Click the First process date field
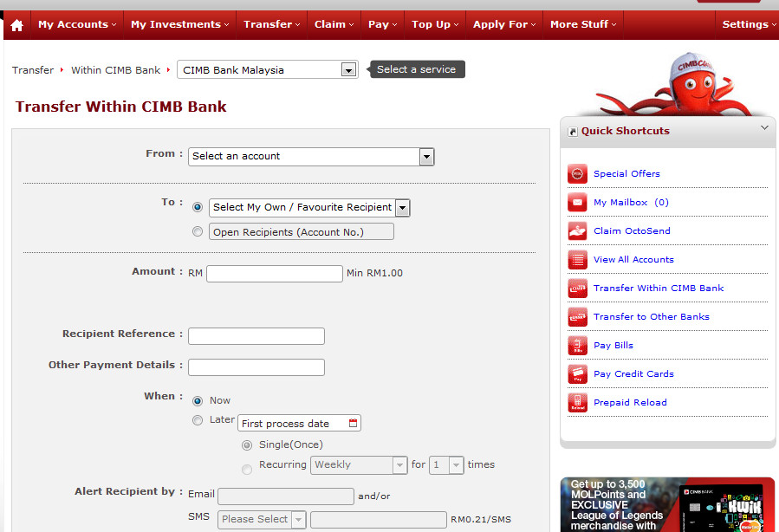779x532 pixels. click(300, 423)
